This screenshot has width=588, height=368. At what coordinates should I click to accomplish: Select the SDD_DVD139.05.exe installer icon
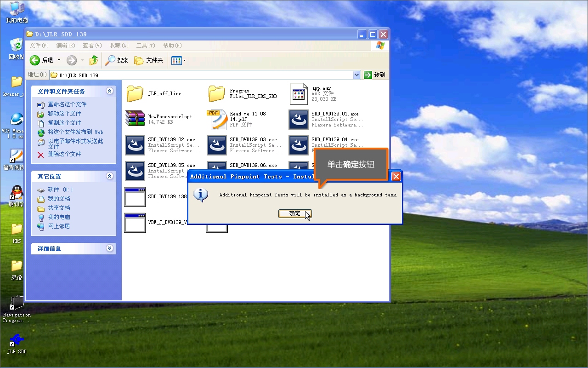[135, 171]
